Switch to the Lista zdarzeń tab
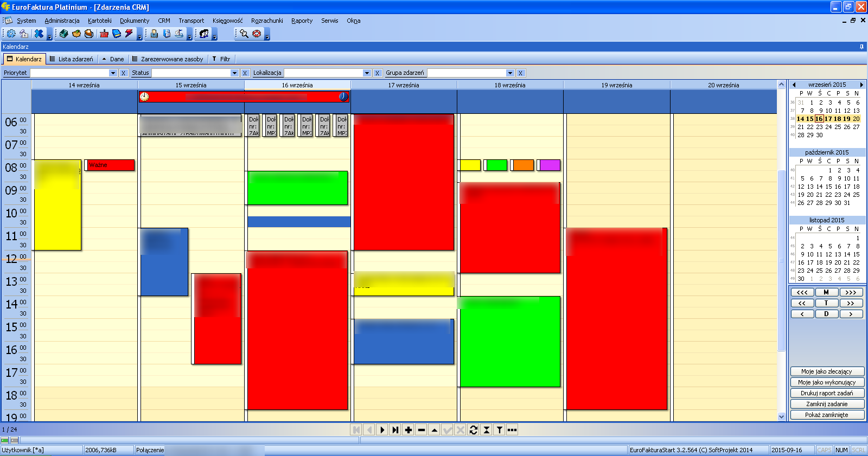This screenshot has height=456, width=868. pos(71,59)
